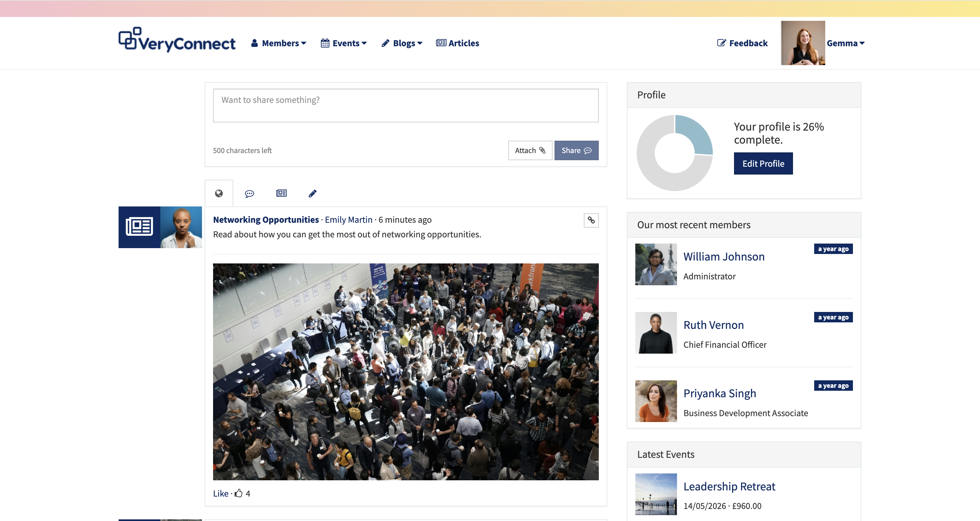This screenshot has height=521, width=980.
Task: Like the Networking Opportunities post
Action: pyautogui.click(x=221, y=493)
